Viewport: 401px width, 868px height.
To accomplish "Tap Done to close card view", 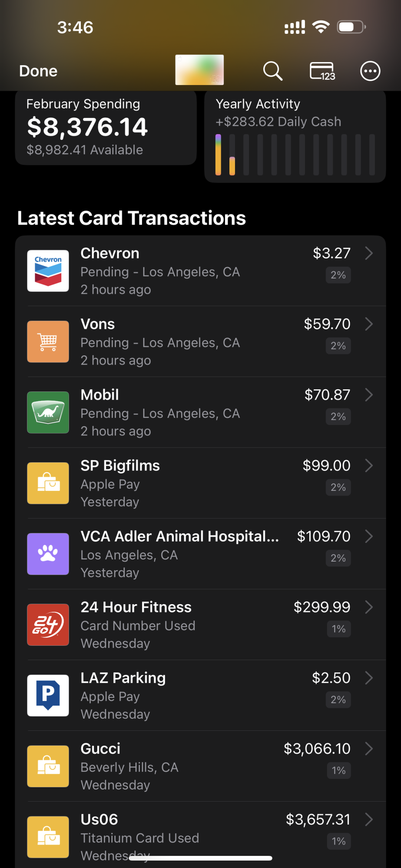I will point(38,71).
